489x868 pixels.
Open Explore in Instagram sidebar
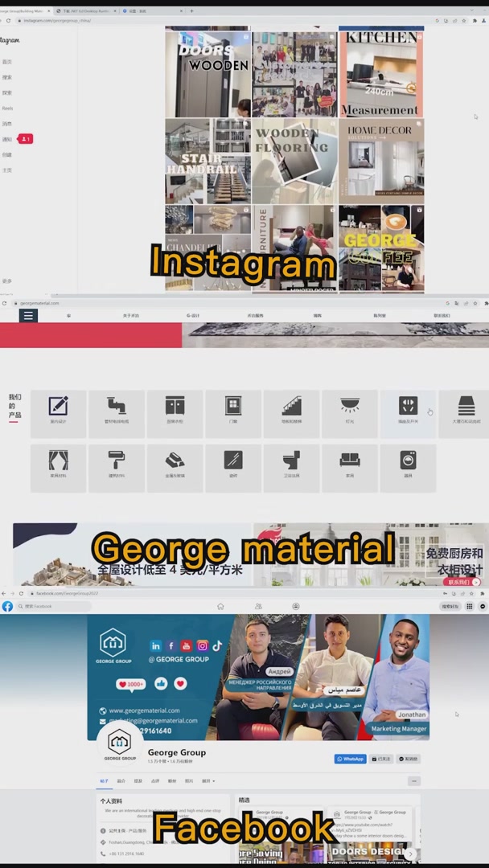click(x=6, y=93)
